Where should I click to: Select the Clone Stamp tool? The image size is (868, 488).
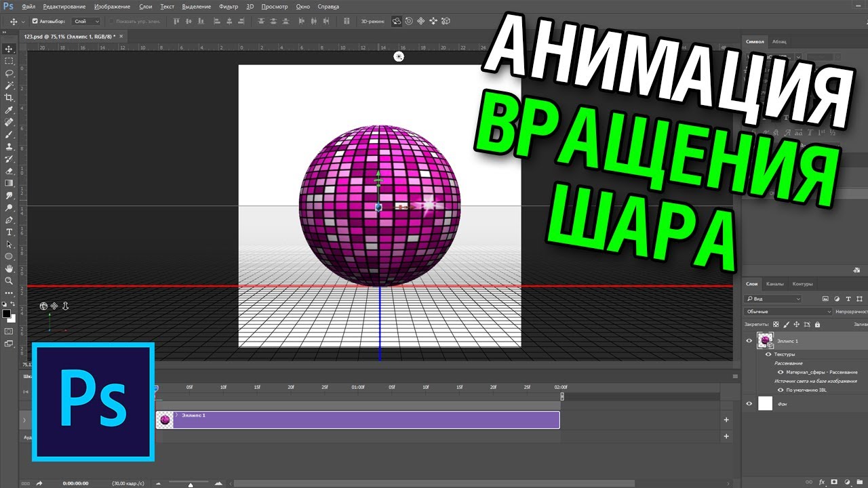click(x=9, y=146)
